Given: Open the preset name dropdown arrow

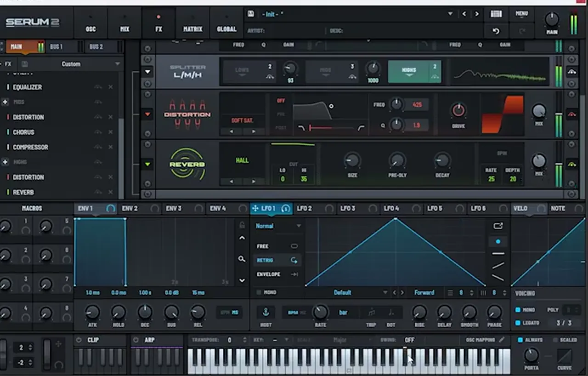Looking at the screenshot, I should point(450,14).
